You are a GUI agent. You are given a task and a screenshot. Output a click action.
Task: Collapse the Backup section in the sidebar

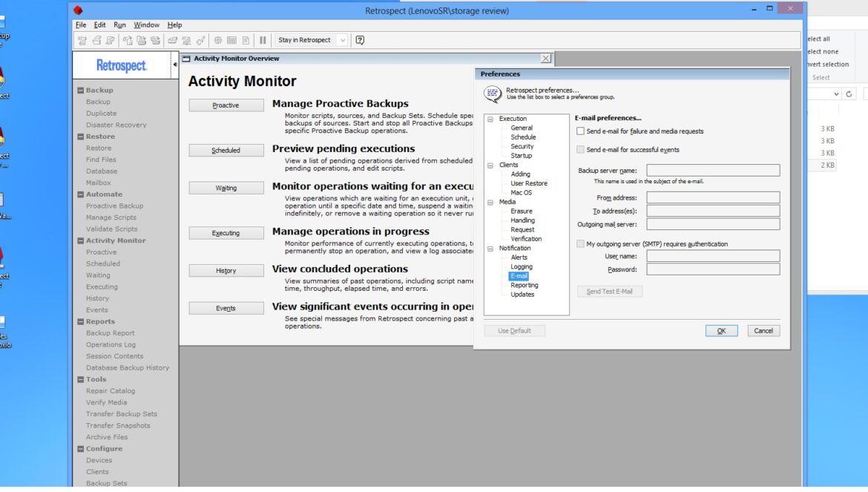(x=81, y=91)
